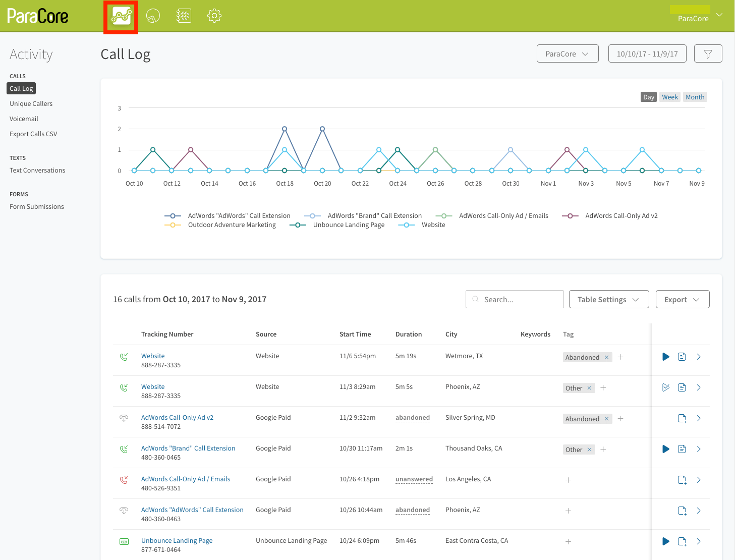Toggle AdWords "Brand" Call Extension legend series
The height and width of the screenshot is (560, 735).
click(363, 215)
